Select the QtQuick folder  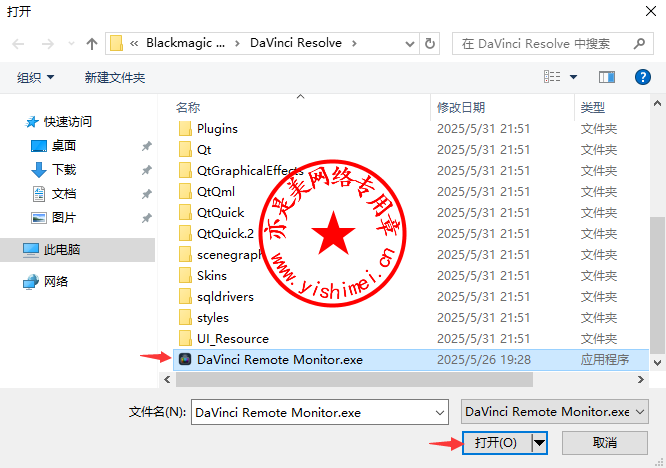(x=220, y=212)
